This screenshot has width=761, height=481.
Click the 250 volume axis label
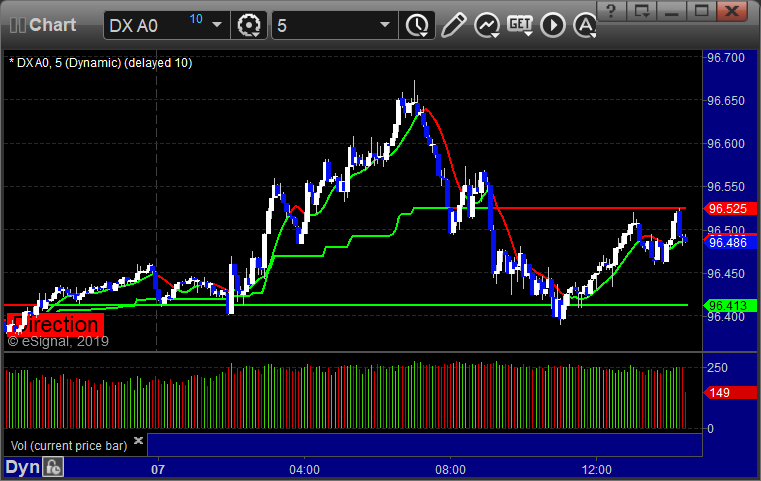tap(717, 367)
